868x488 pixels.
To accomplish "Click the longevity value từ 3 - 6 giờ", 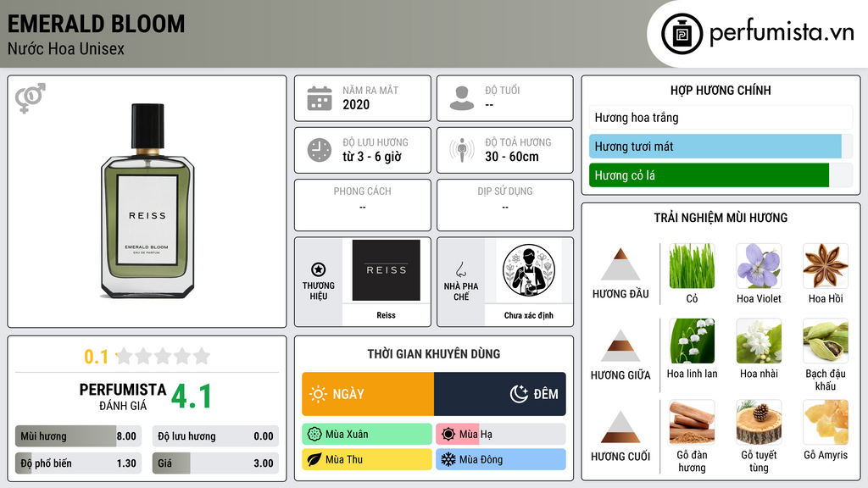I will [x=372, y=157].
